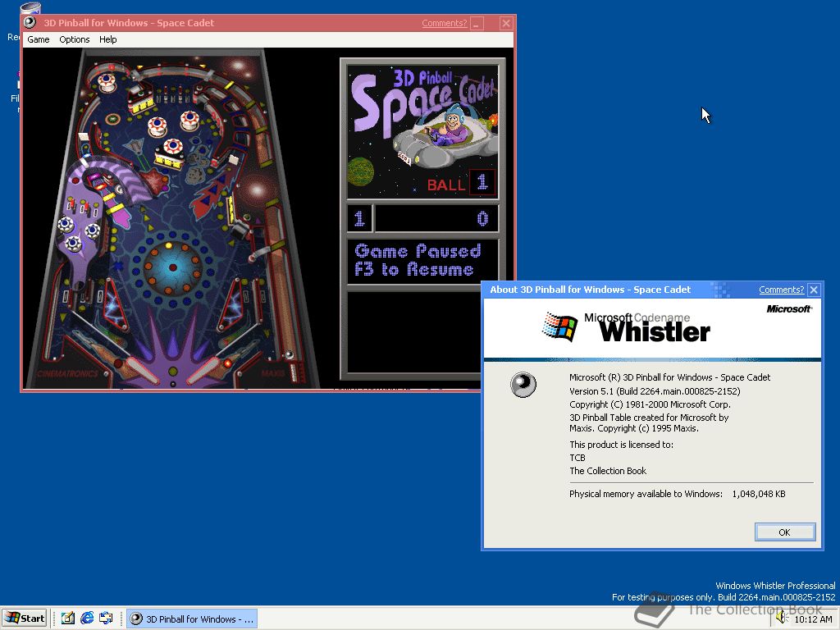Click the Show Desktop quick launch icon
Screen dimensions: 840x630
(x=67, y=619)
